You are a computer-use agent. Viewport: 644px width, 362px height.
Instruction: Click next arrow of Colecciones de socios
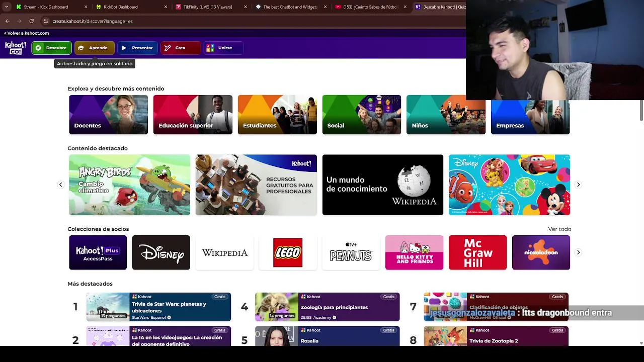[x=578, y=252]
